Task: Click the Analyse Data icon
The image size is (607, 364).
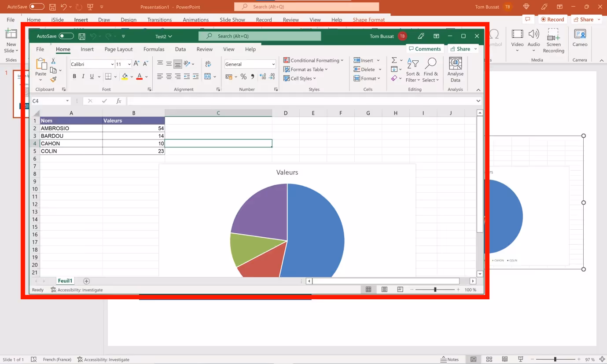Action: [x=455, y=64]
